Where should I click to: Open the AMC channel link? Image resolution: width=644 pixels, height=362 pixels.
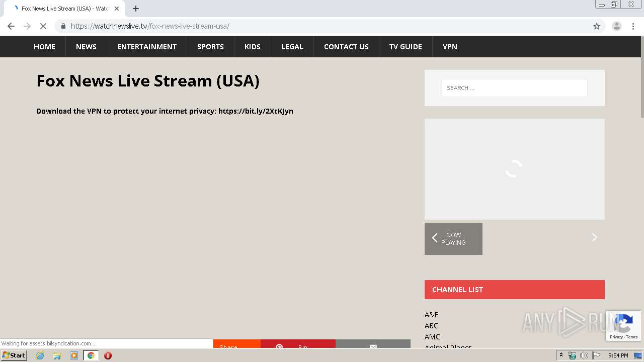point(432,337)
